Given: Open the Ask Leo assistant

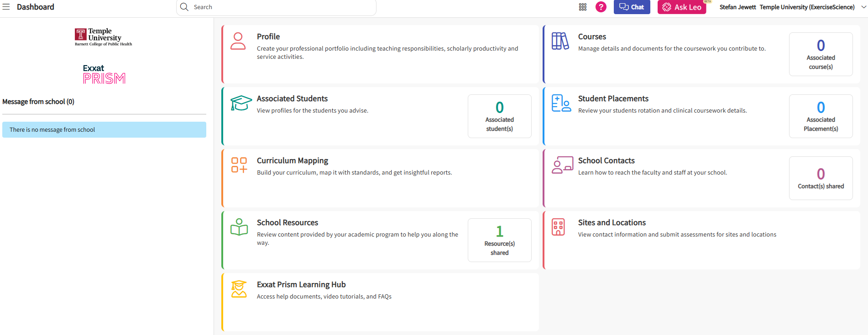Looking at the screenshot, I should [682, 7].
